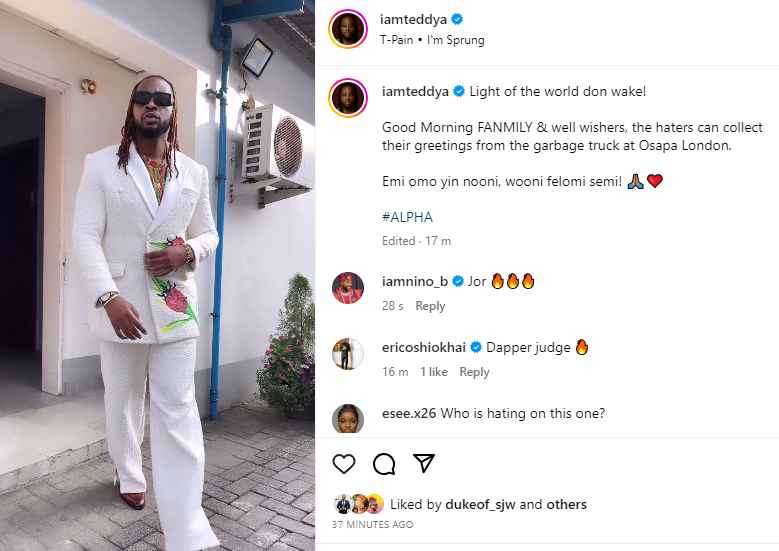779x551 pixels.
Task: Reply to ericoshiokhai's Dapper judge comment
Action: [474, 372]
